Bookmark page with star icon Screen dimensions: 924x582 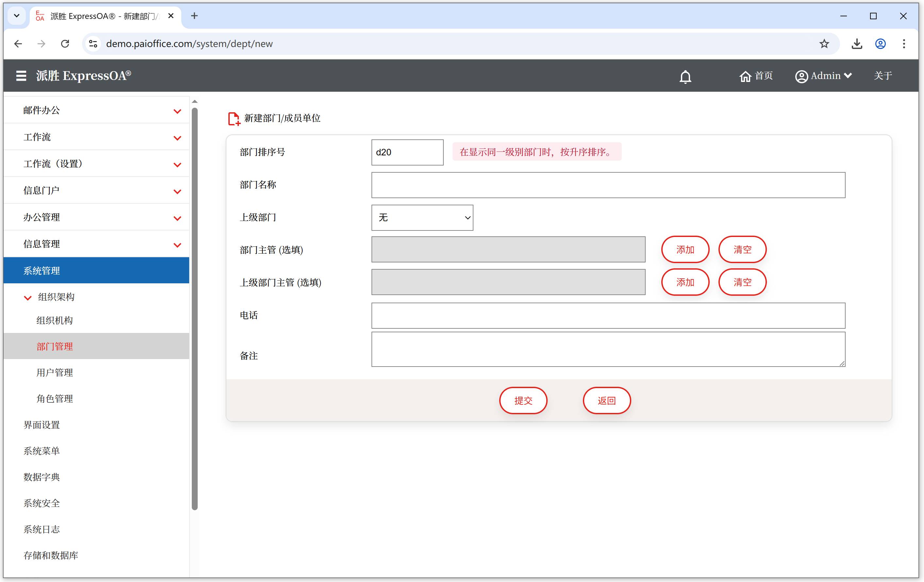pos(824,44)
